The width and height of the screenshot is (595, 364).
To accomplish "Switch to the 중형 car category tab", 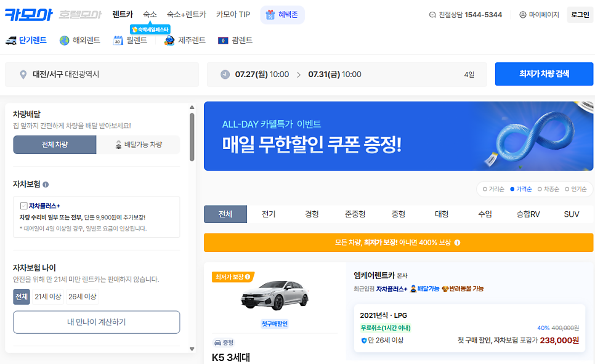I will [x=399, y=214].
